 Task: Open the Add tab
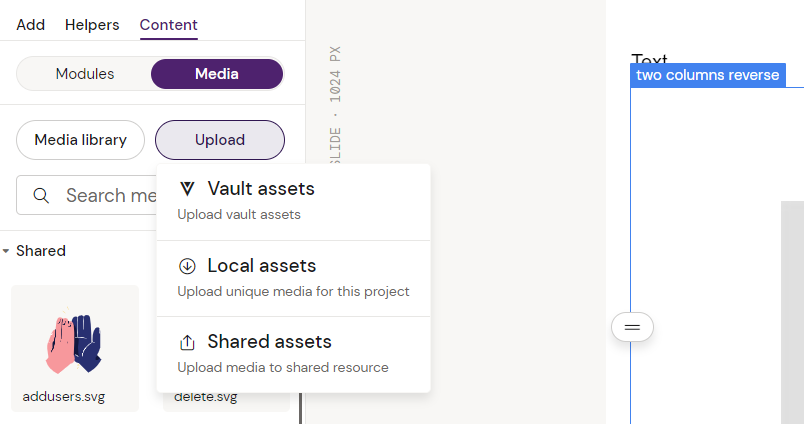click(x=30, y=25)
